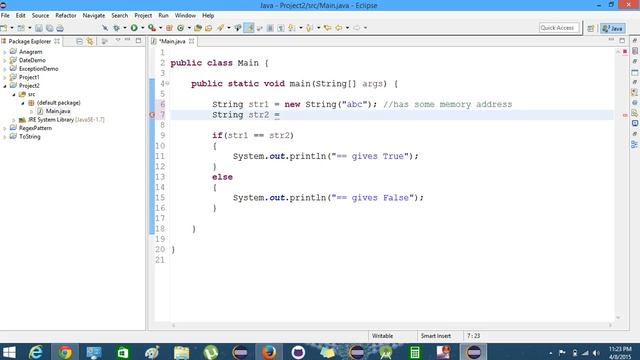Screen dimensions: 640x360
Task: Minimize the Package Explorer view
Action: 127,40
